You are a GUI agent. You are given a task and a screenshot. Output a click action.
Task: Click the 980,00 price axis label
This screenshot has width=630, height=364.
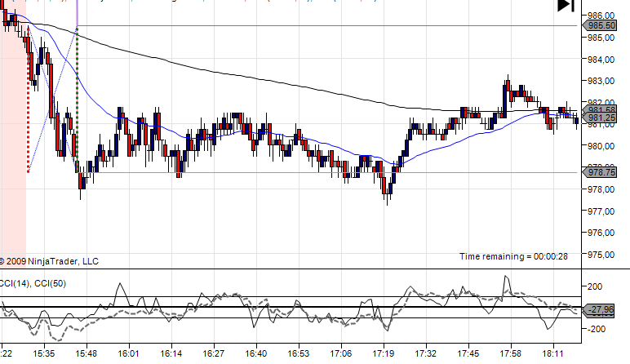(x=601, y=146)
